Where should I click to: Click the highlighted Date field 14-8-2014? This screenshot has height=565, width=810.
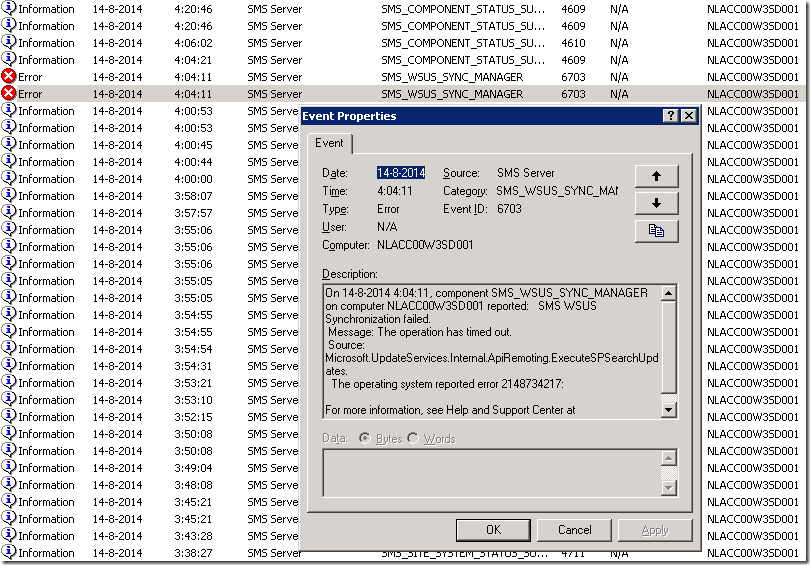point(401,173)
